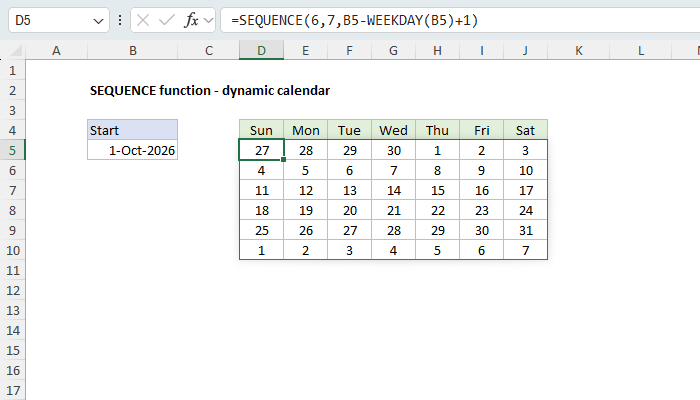This screenshot has height=400, width=700.
Task: Click the cell with 3 in row 5
Action: [x=525, y=150]
